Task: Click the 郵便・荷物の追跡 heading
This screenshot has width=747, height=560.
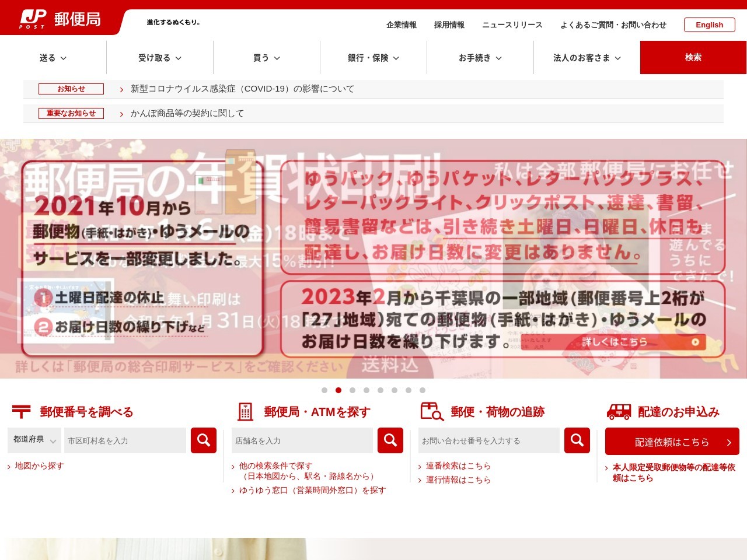Action: click(498, 412)
